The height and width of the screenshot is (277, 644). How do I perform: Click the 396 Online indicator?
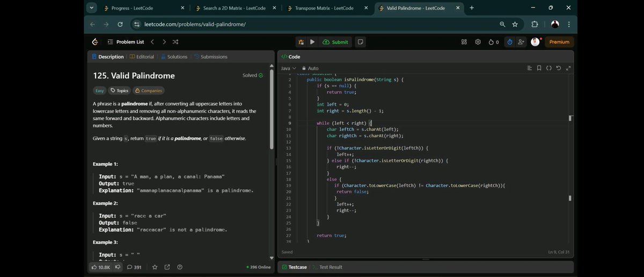(x=258, y=267)
